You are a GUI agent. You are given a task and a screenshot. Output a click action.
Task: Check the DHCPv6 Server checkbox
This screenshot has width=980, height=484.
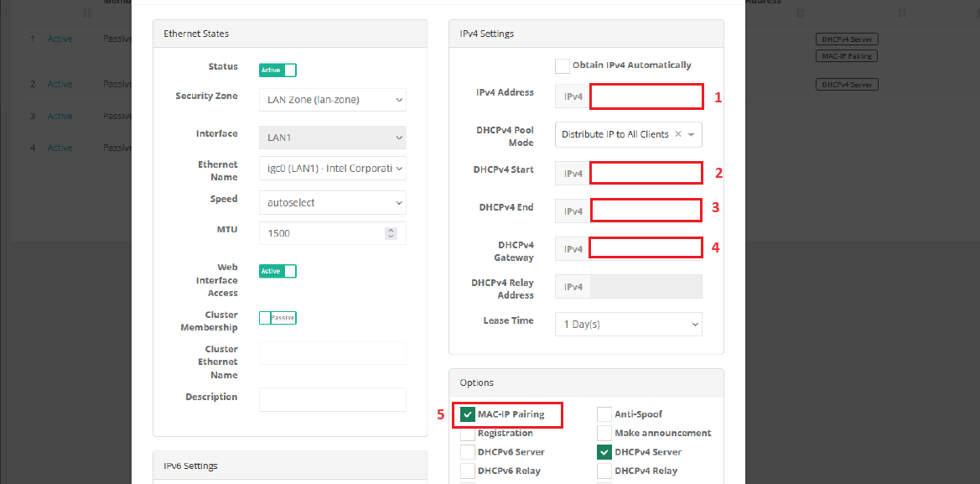pos(468,452)
